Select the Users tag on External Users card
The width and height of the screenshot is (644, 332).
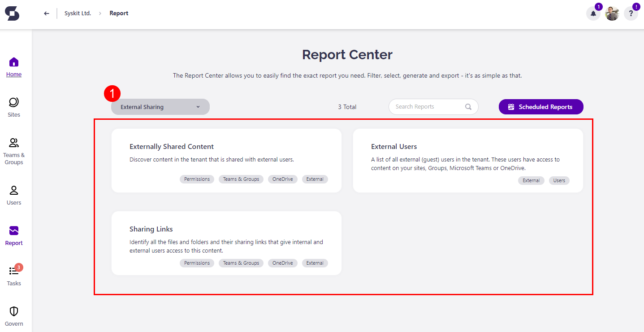(x=559, y=180)
